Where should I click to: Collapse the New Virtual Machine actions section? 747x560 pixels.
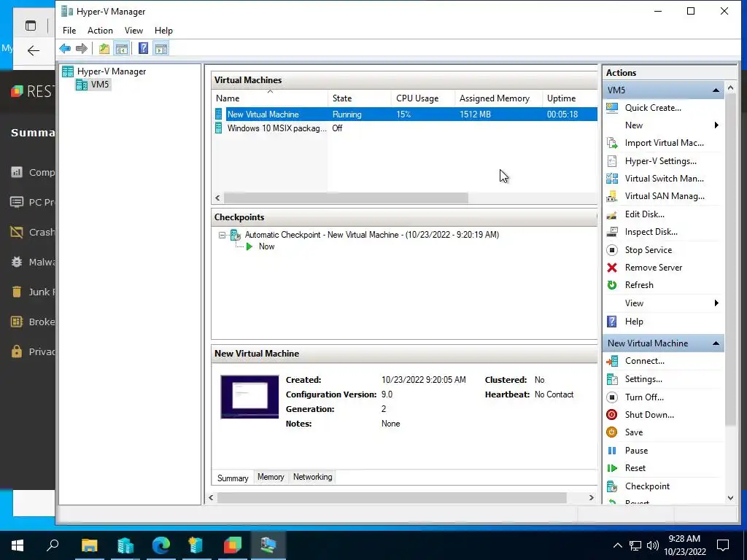[x=716, y=343]
